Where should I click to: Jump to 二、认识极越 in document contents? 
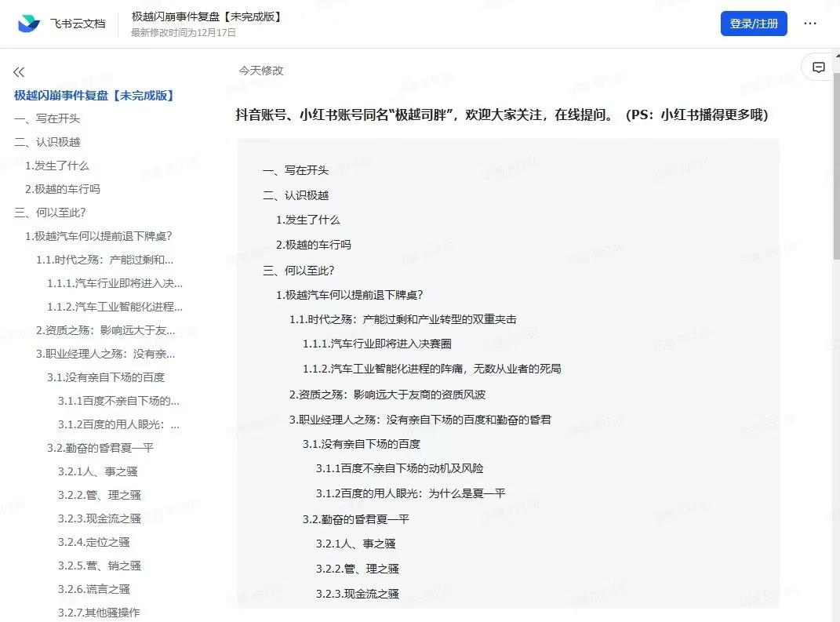296,195
